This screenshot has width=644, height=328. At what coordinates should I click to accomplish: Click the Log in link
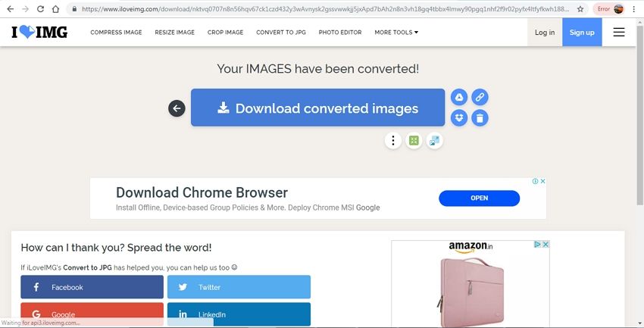544,33
